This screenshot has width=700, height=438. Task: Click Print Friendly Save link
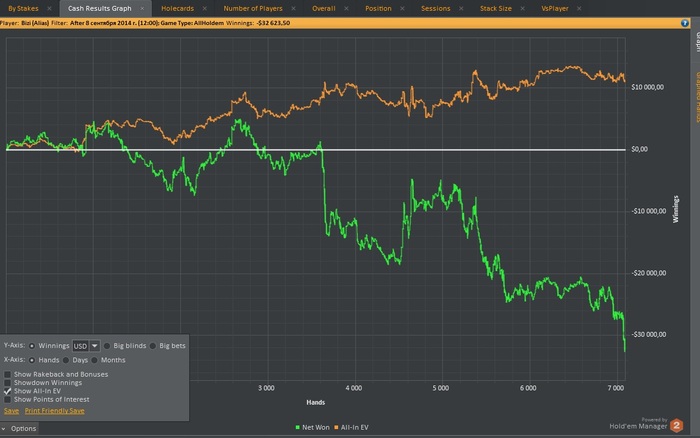click(x=54, y=410)
